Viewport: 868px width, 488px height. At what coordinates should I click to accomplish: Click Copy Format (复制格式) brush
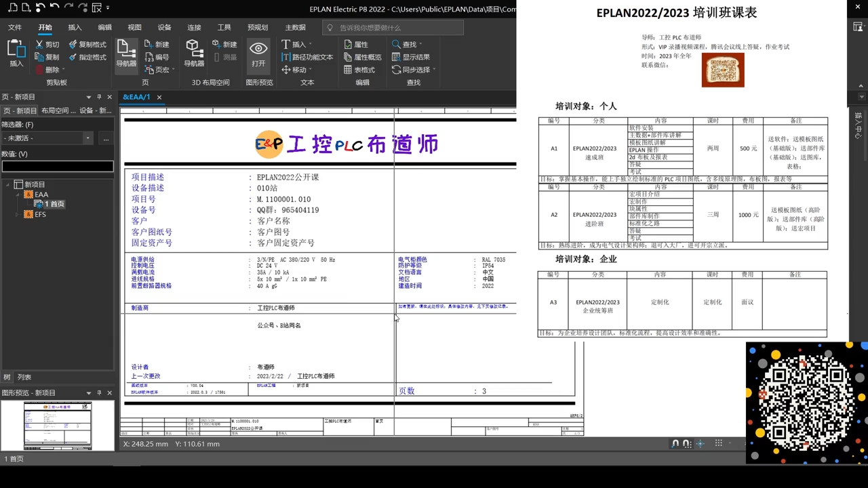tap(87, 44)
